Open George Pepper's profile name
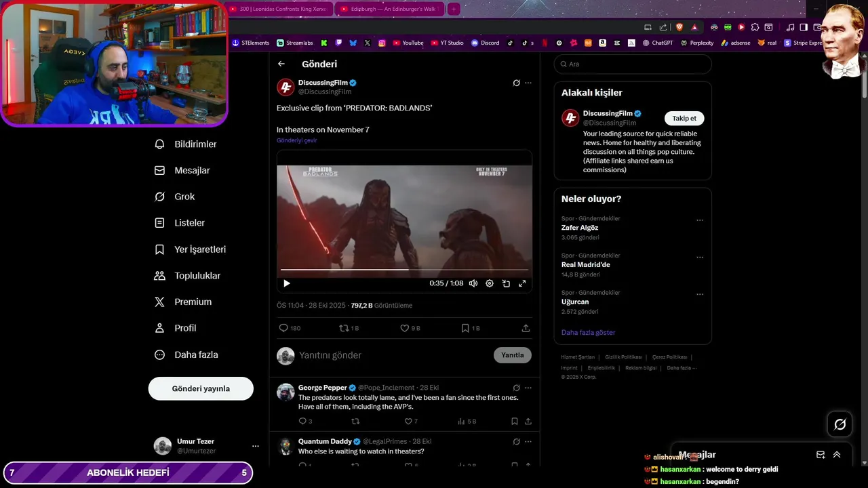Viewport: 868px width, 488px height. tap(323, 388)
